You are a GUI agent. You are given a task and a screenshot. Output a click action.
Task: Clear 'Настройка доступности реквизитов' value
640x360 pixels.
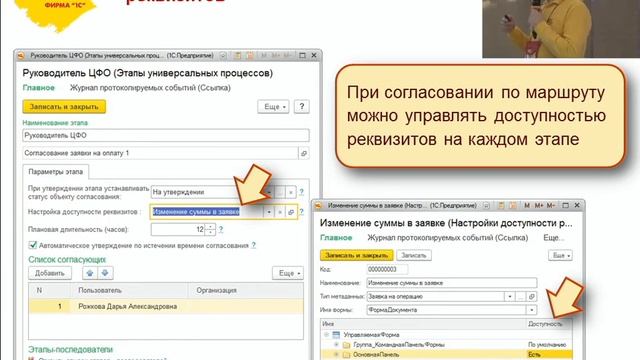click(x=280, y=212)
